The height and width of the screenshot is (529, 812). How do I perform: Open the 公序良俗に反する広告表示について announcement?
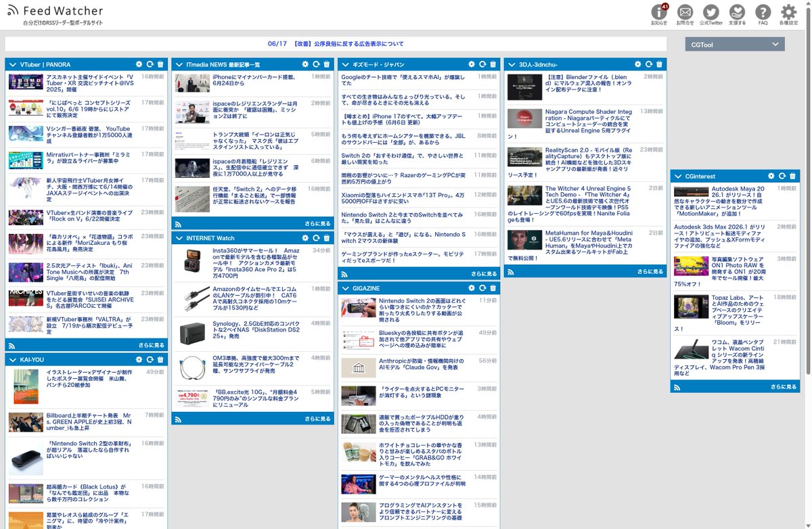coord(348,44)
